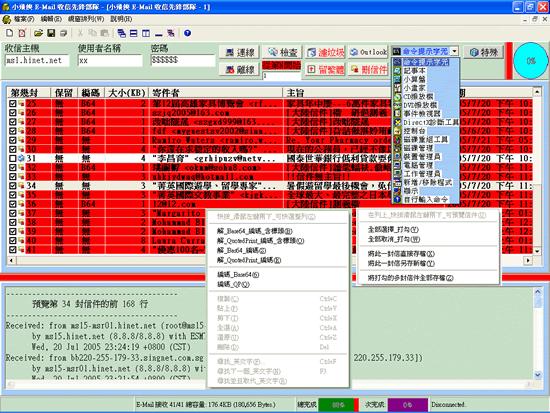Image resolution: width=550 pixels, height=413 pixels.
Task: Click the 特殊 special button
Action: (484, 52)
